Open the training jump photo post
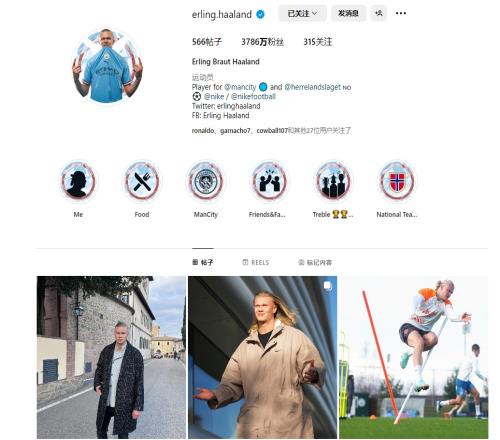Image resolution: width=500 pixels, height=440 pixels. [414, 357]
